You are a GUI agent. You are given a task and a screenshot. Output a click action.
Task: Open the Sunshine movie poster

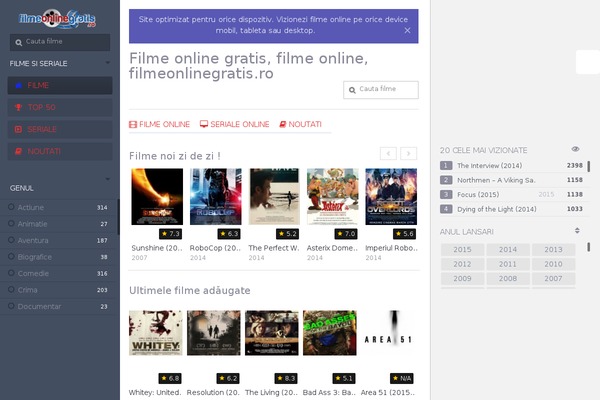[x=157, y=197]
